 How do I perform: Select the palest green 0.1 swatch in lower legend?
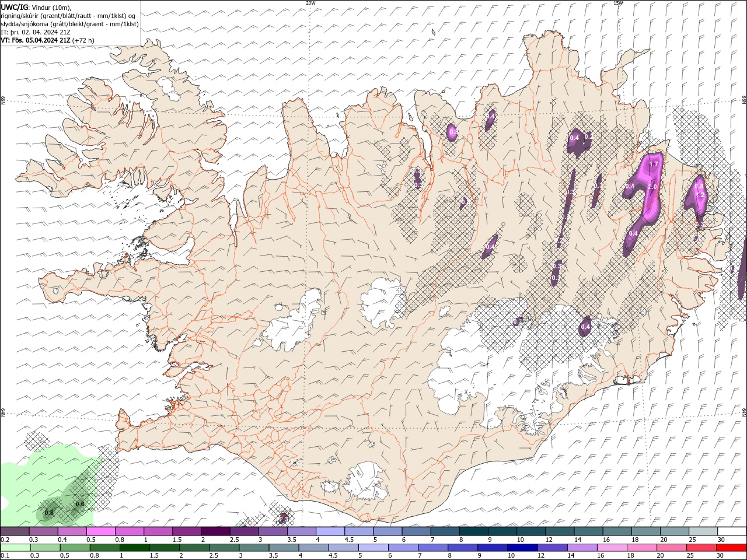[15, 548]
